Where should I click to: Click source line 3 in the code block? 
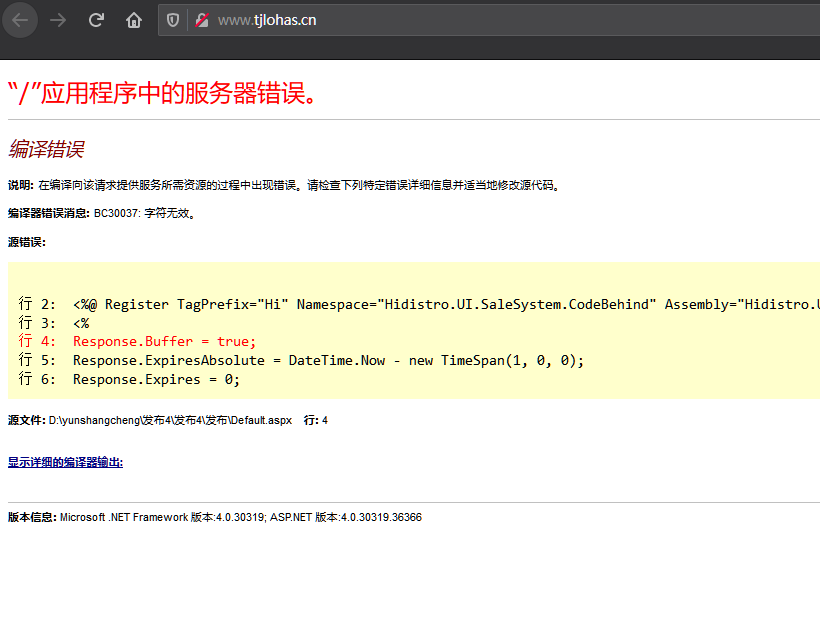pos(55,323)
